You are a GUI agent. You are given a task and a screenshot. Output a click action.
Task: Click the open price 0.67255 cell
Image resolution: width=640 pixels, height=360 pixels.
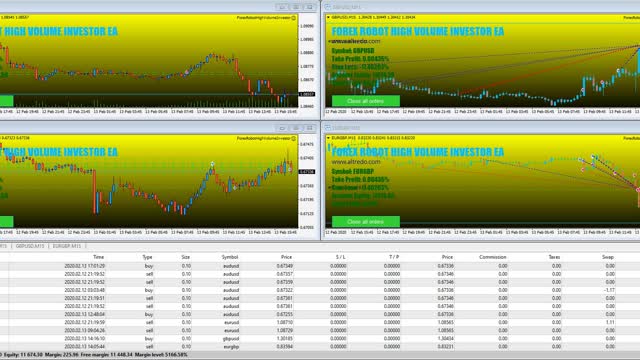click(285, 314)
